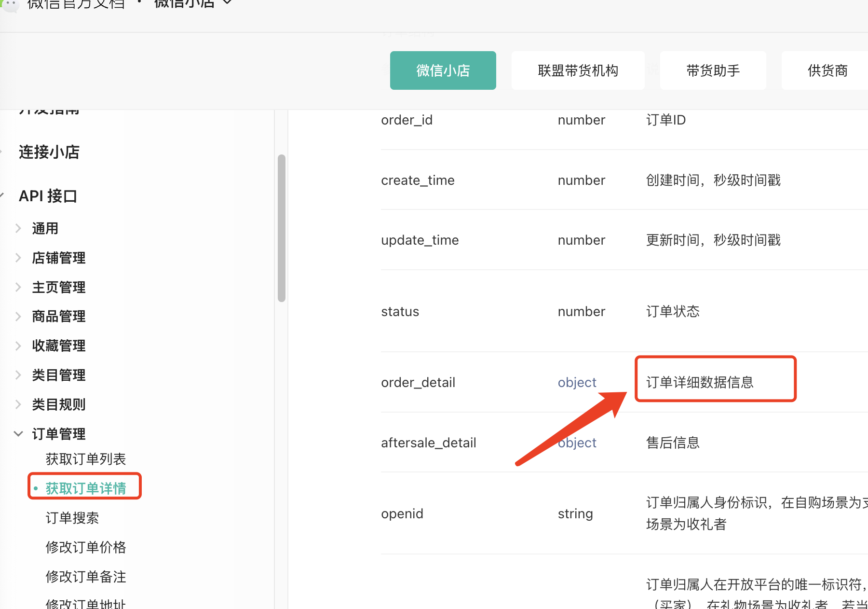868x609 pixels.
Task: Open the 订单搜索 doc page
Action: tap(72, 518)
